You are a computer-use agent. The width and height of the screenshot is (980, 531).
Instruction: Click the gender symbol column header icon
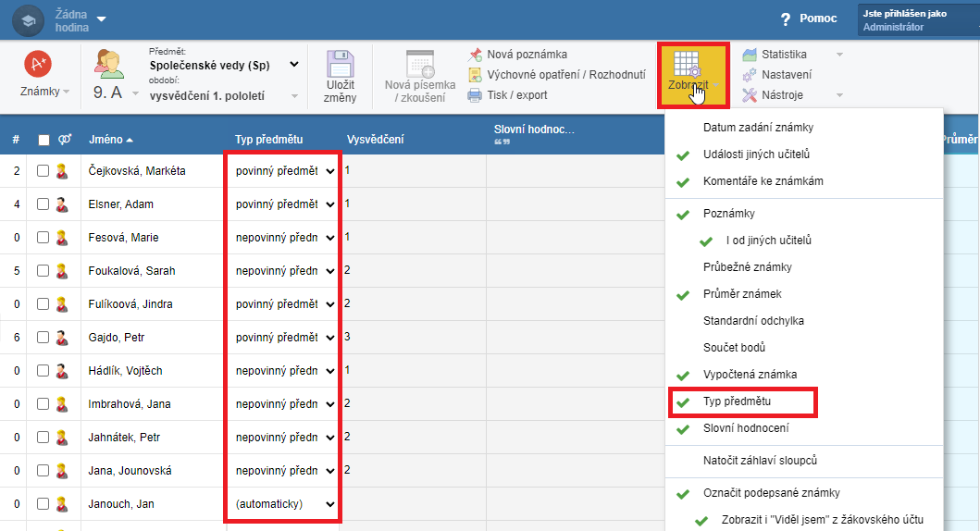(x=65, y=140)
